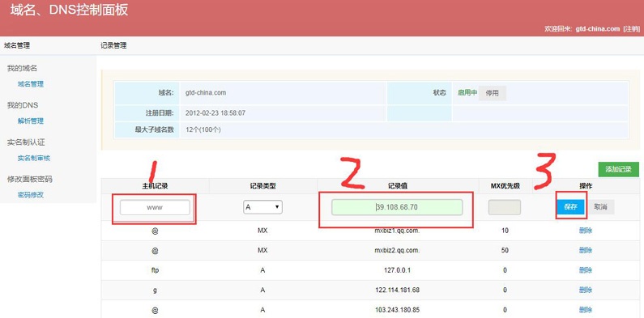The width and height of the screenshot is (644, 318).
Task: Open 实名制审核 link
Action: 34,158
